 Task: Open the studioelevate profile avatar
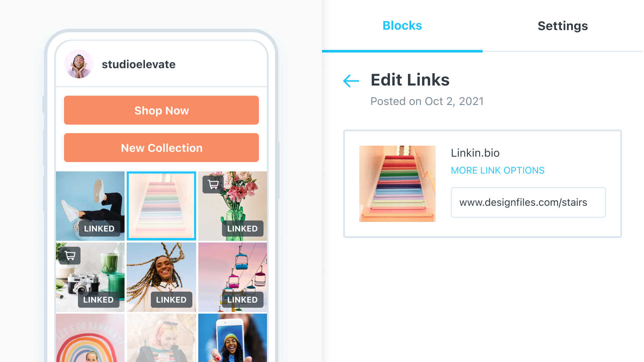pos(79,64)
